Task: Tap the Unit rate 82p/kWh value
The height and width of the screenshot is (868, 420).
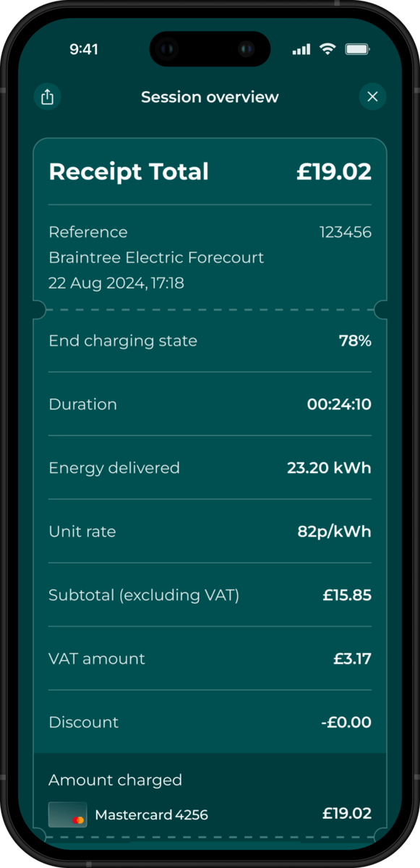Action: tap(334, 532)
